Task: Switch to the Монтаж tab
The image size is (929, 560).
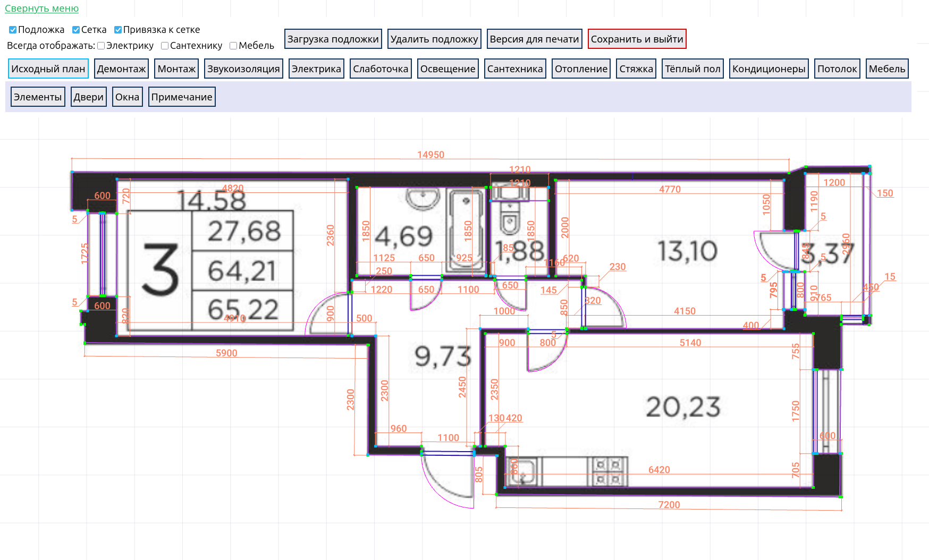Action: click(x=176, y=69)
